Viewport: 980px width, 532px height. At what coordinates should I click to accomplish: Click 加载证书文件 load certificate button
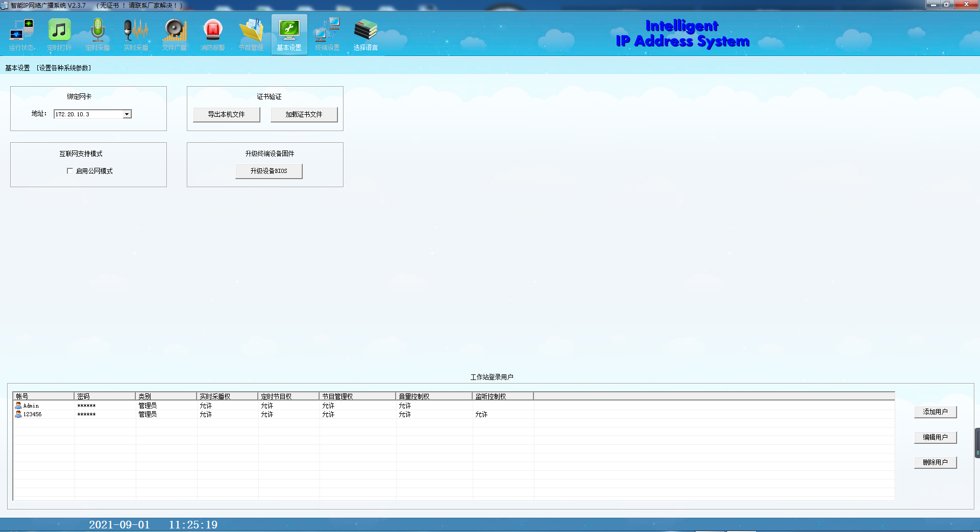click(304, 114)
